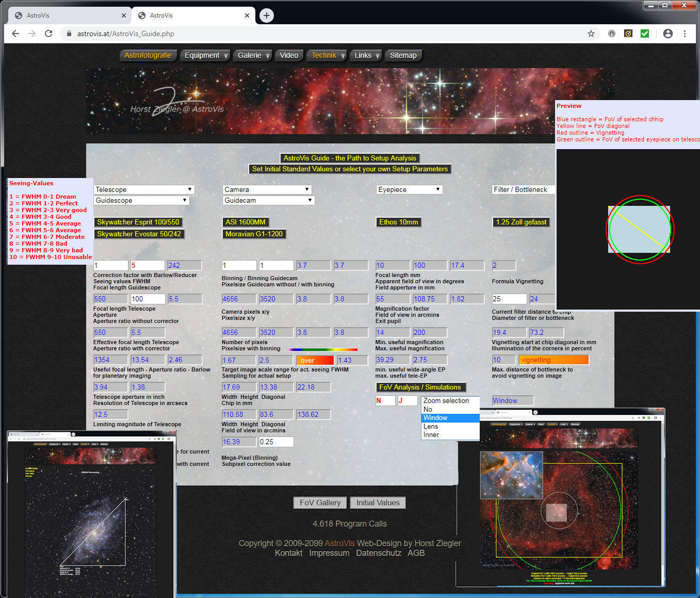Click the FoV Analysis / Simulations button

point(420,387)
